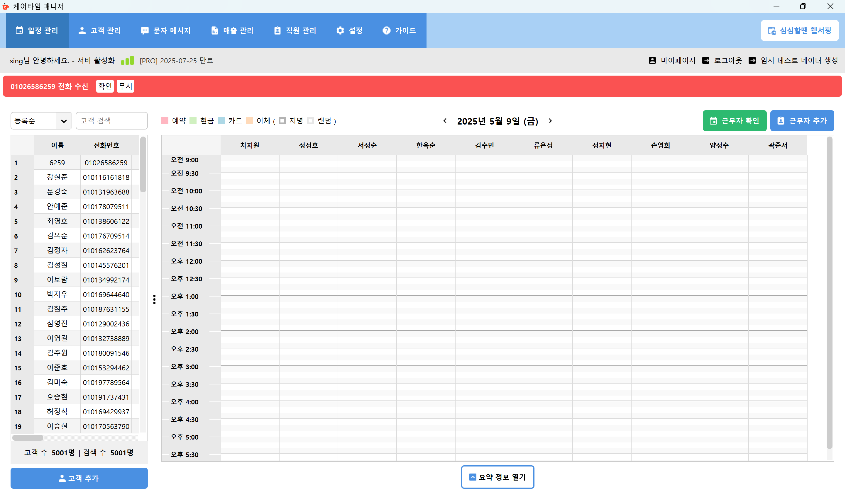The width and height of the screenshot is (846, 504).
Task: Click the 설정 gear icon
Action: pyautogui.click(x=340, y=30)
